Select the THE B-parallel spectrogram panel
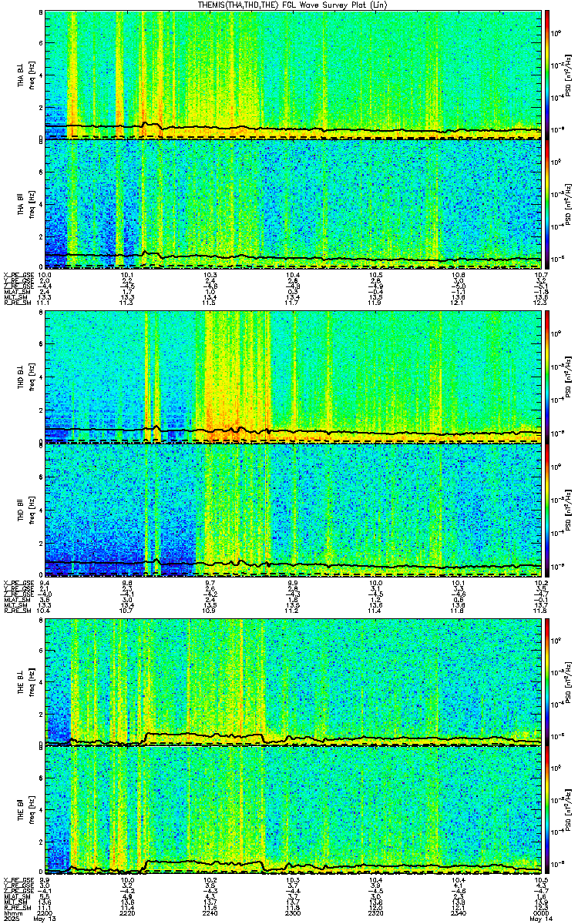 point(294,811)
